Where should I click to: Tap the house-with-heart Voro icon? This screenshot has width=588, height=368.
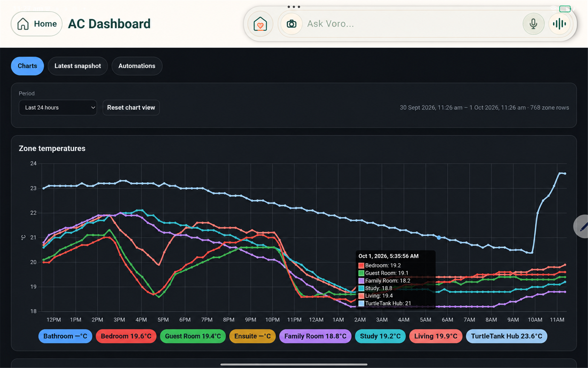coord(260,24)
